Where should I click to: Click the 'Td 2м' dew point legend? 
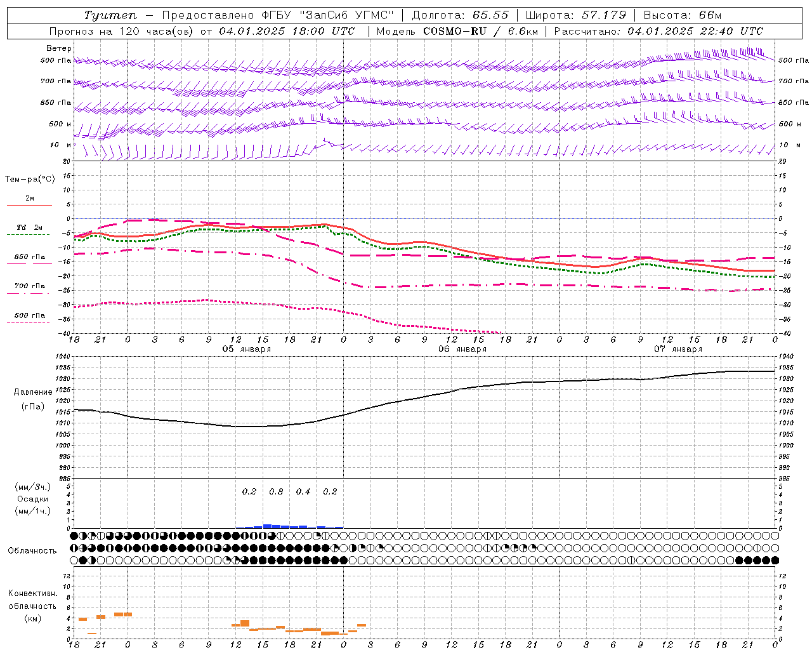coord(30,228)
